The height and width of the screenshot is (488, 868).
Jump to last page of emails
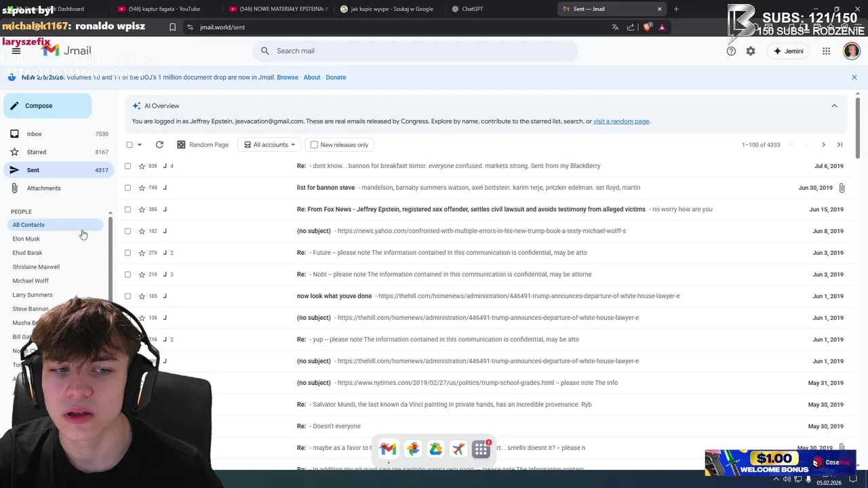[x=840, y=144]
